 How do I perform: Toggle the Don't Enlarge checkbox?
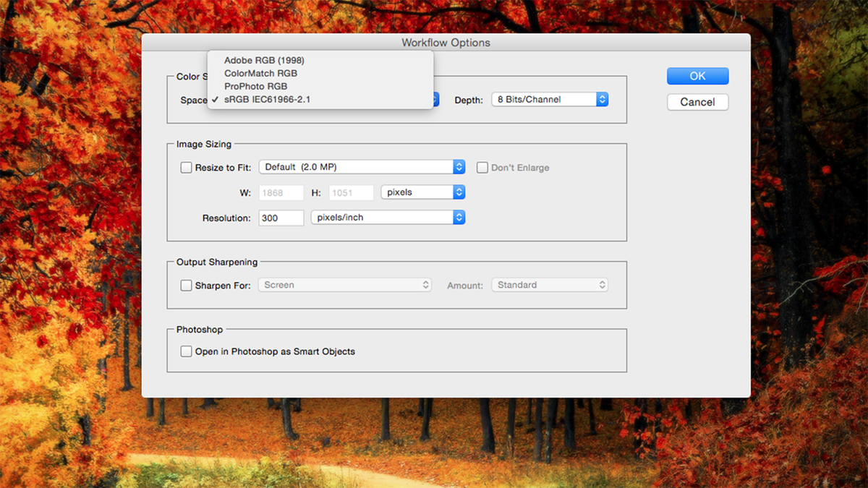[482, 167]
